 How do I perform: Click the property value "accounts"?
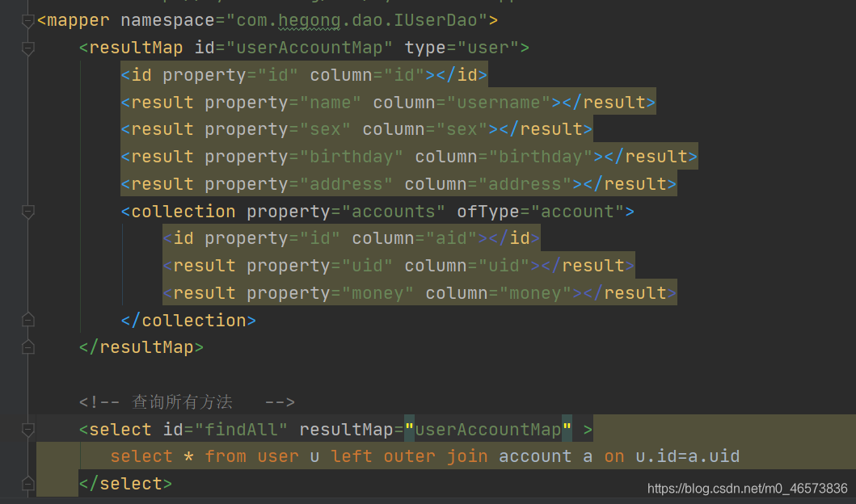click(x=394, y=212)
